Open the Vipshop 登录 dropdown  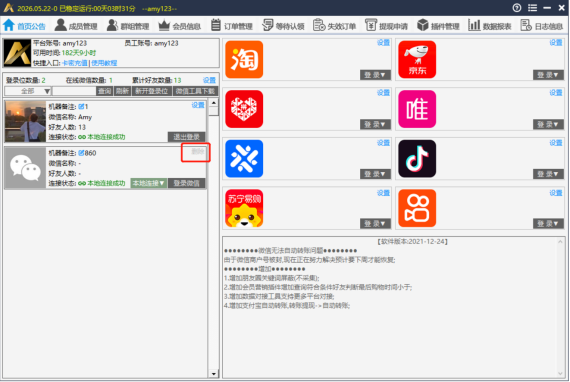tap(548, 124)
